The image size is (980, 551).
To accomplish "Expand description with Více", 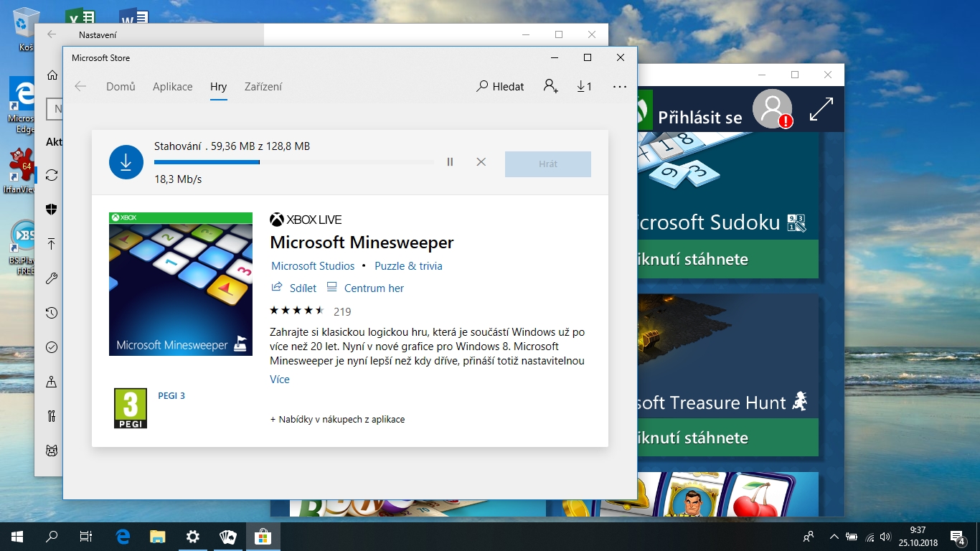I will point(280,379).
